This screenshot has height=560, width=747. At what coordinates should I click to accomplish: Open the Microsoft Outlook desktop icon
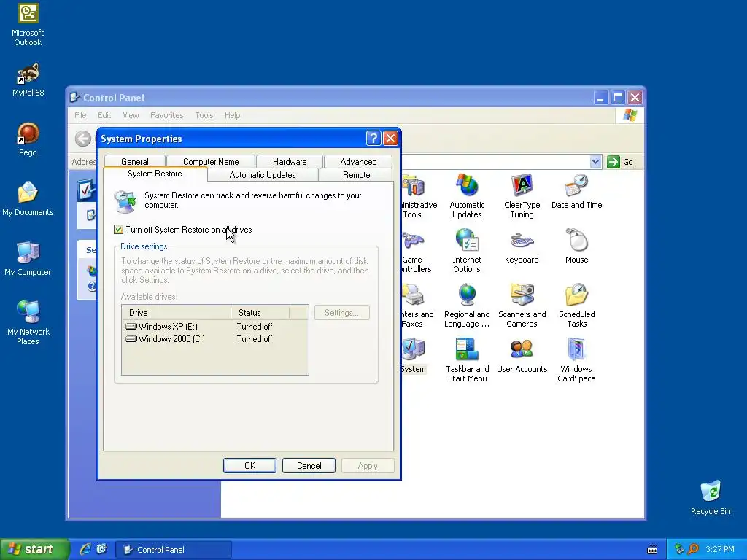(28, 25)
